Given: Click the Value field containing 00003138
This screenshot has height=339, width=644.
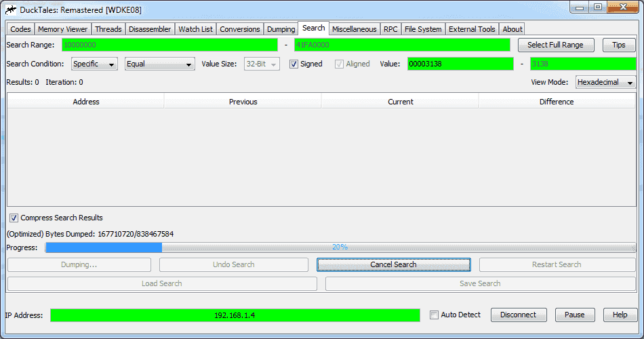Looking at the screenshot, I should (460, 64).
